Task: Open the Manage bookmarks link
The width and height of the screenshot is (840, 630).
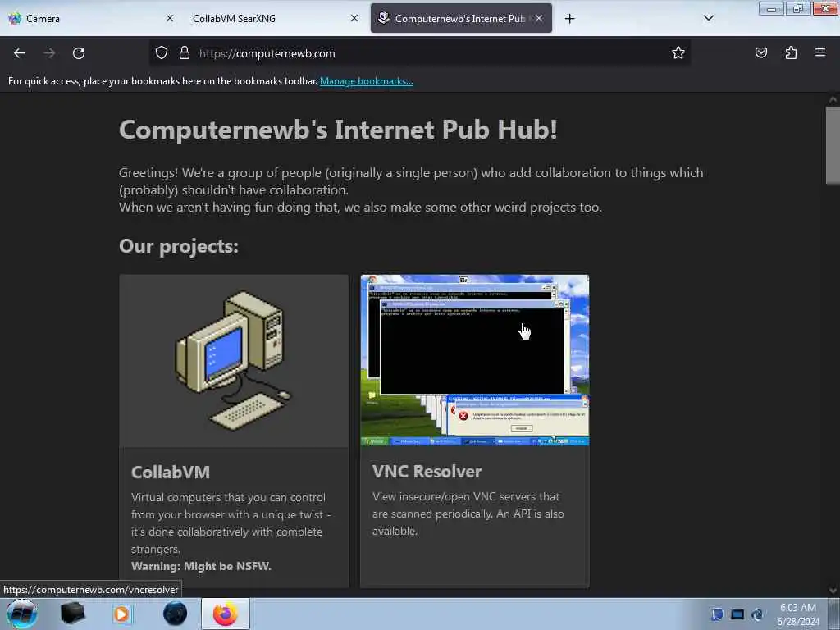Action: pos(367,81)
